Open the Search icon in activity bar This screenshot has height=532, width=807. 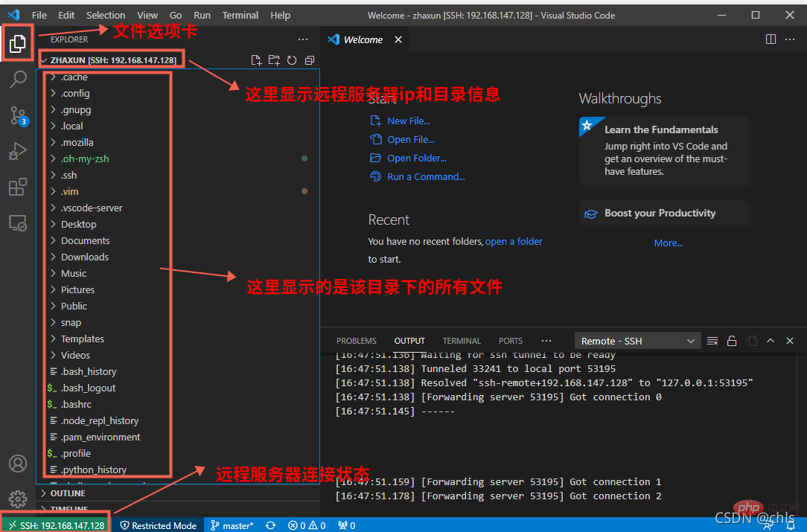pyautogui.click(x=18, y=80)
